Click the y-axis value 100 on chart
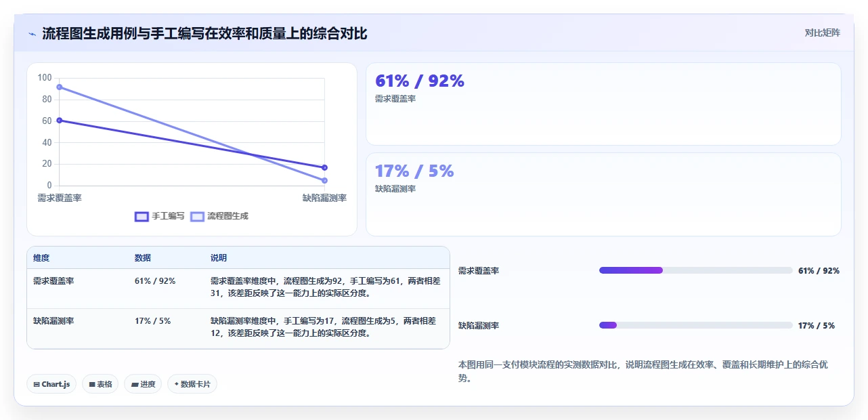Image resolution: width=868 pixels, height=420 pixels. tap(45, 78)
